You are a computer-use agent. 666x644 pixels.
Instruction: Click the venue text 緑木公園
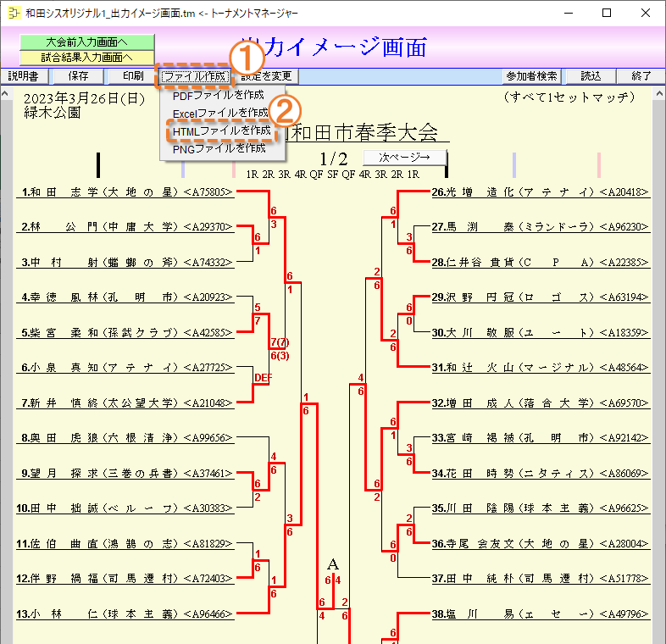[x=53, y=113]
